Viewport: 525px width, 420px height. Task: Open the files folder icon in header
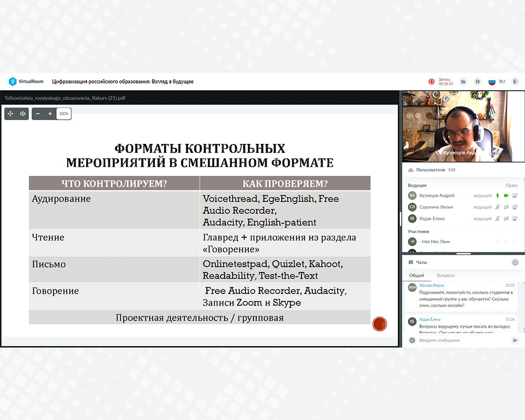(463, 81)
